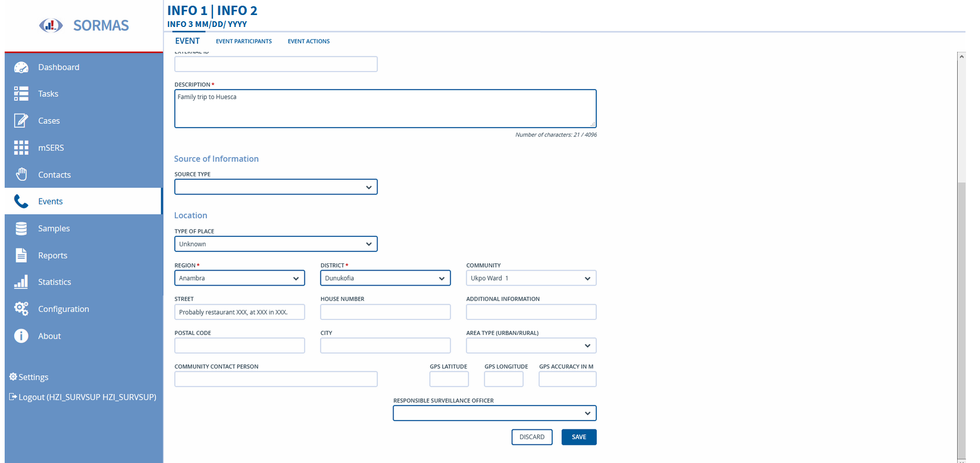Image resolution: width=980 pixels, height=463 pixels.
Task: Click the Community Contact Person field
Action: pyautogui.click(x=276, y=379)
